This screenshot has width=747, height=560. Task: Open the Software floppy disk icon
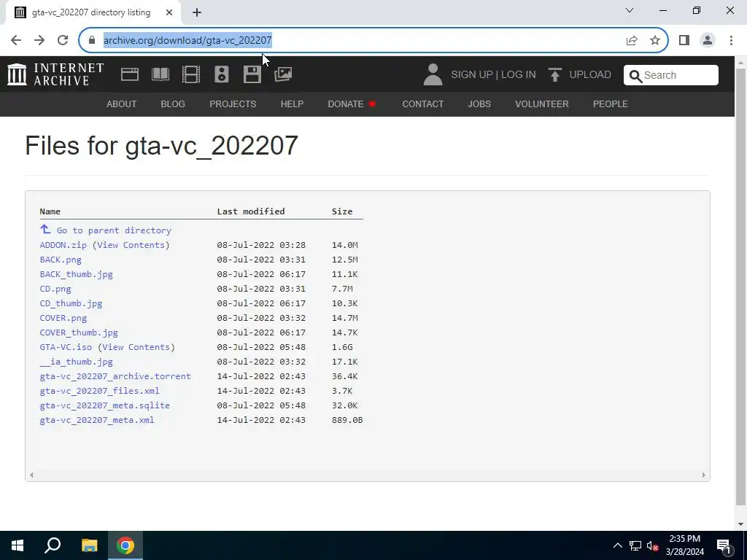tap(252, 74)
